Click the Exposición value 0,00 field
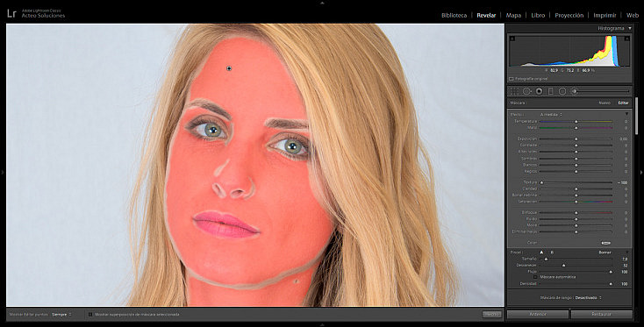This screenshot has height=327, width=644. pos(623,139)
